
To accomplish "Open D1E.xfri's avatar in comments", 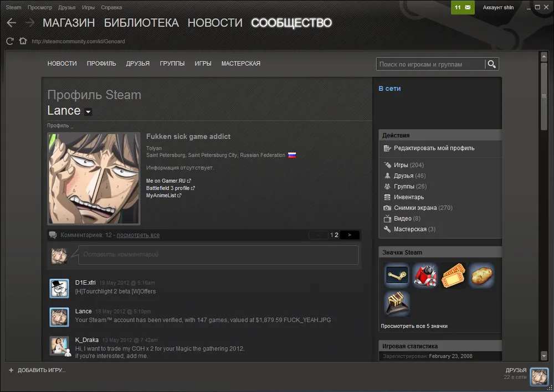I will (59, 288).
